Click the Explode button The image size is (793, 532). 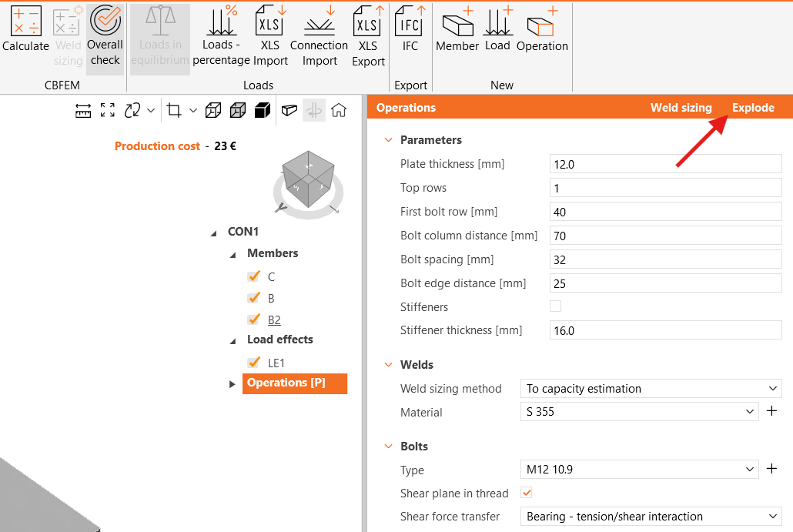point(753,108)
